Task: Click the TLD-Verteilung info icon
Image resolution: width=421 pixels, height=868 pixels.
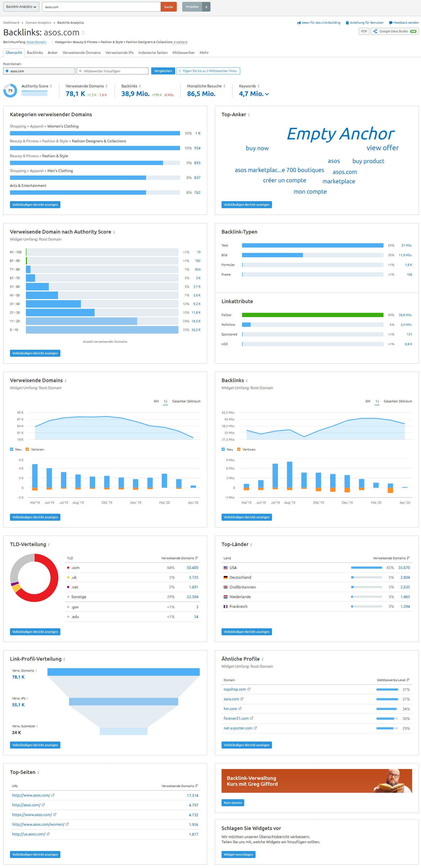Action: [49, 545]
